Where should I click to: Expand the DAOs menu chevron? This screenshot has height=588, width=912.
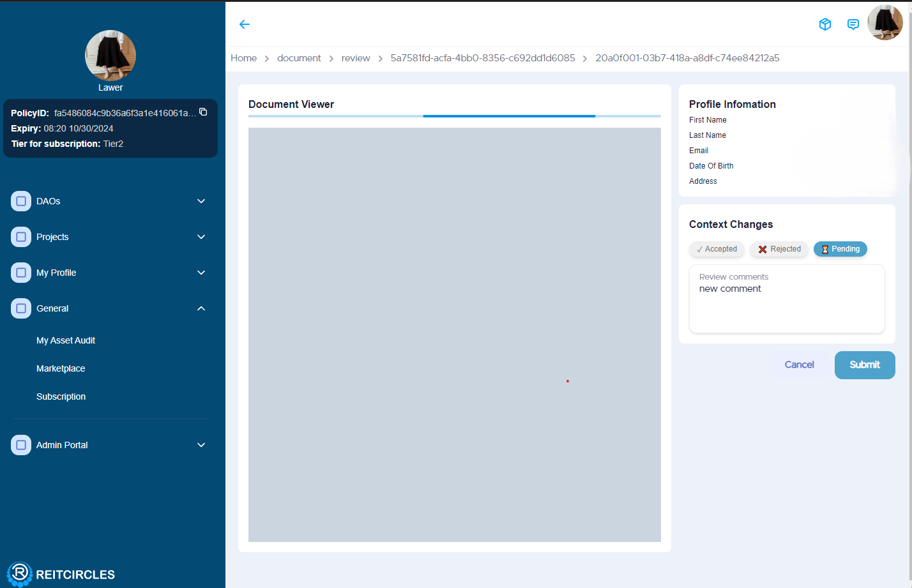tap(201, 201)
